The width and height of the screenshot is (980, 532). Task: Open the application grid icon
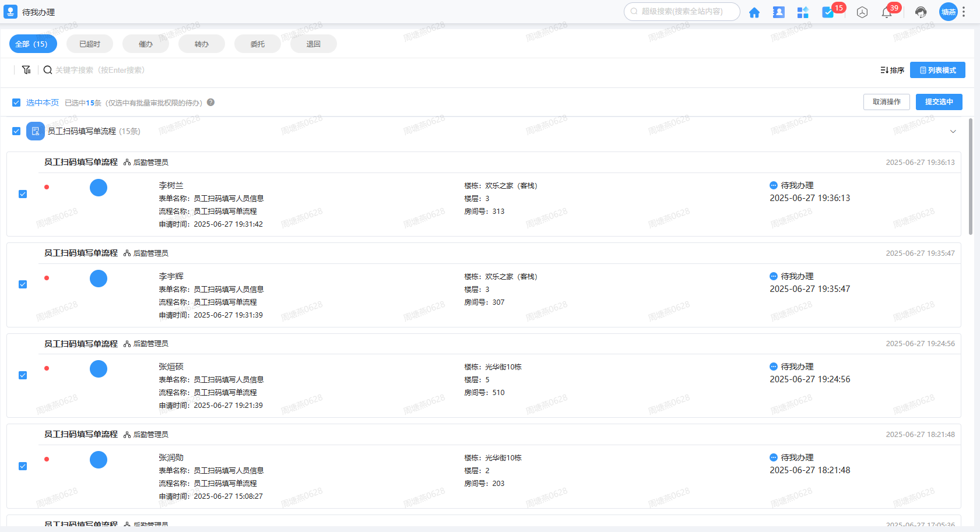[x=803, y=12]
